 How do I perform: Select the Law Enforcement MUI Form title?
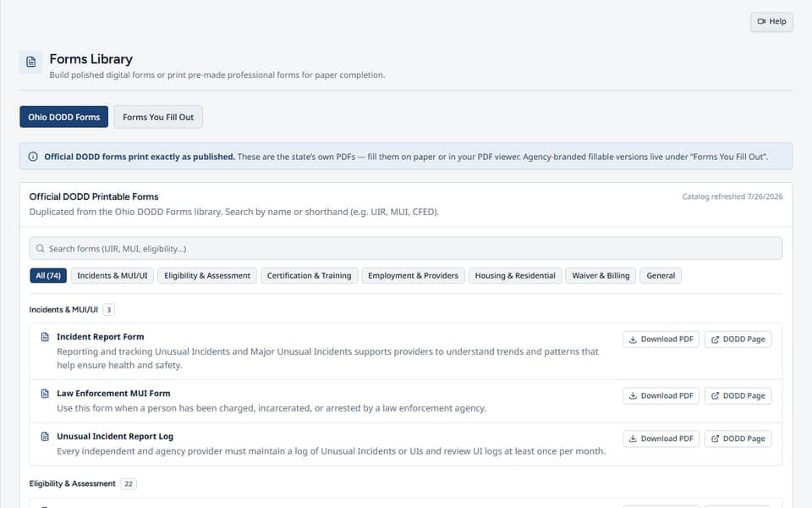(113, 394)
